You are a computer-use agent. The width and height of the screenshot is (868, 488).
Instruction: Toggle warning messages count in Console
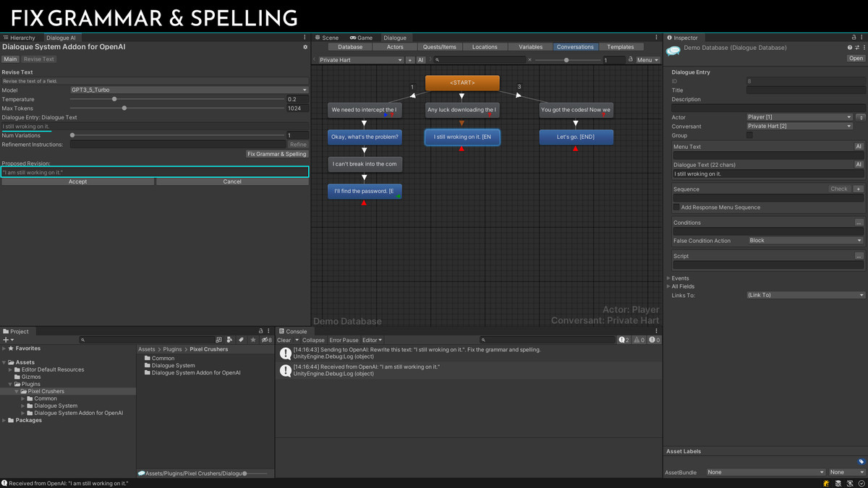(x=639, y=340)
